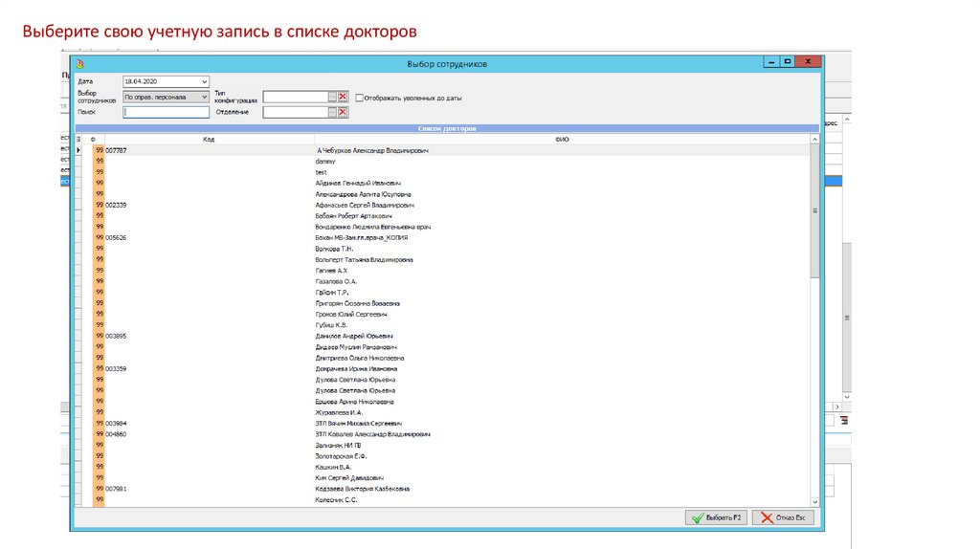Sort by the Код column header

[209, 140]
